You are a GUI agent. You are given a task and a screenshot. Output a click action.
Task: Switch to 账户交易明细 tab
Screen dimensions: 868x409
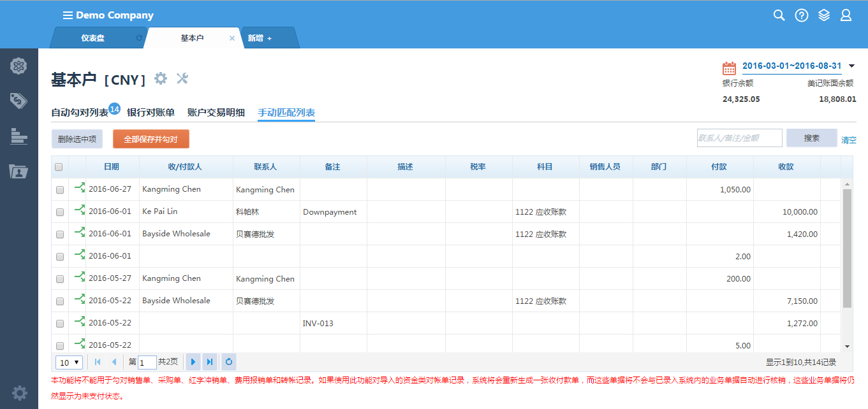[216, 113]
